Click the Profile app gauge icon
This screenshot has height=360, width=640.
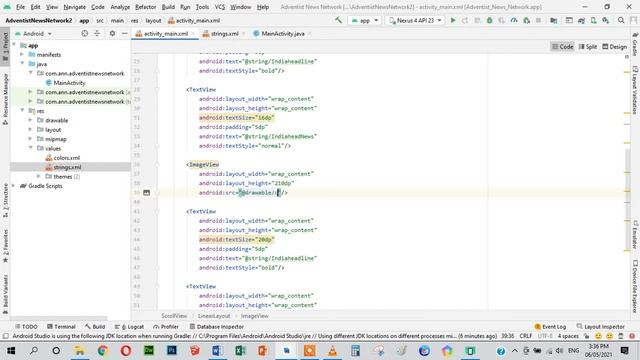pos(514,20)
